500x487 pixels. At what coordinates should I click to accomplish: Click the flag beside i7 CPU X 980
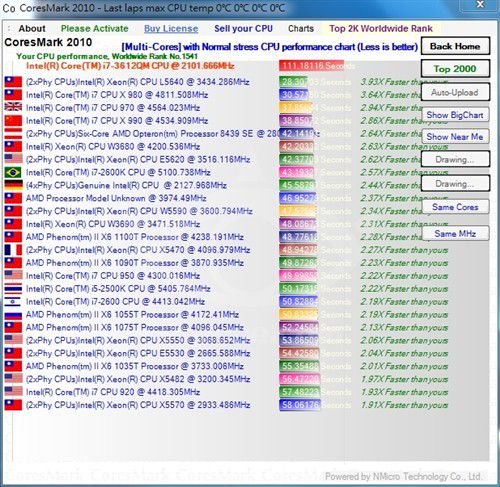click(13, 95)
